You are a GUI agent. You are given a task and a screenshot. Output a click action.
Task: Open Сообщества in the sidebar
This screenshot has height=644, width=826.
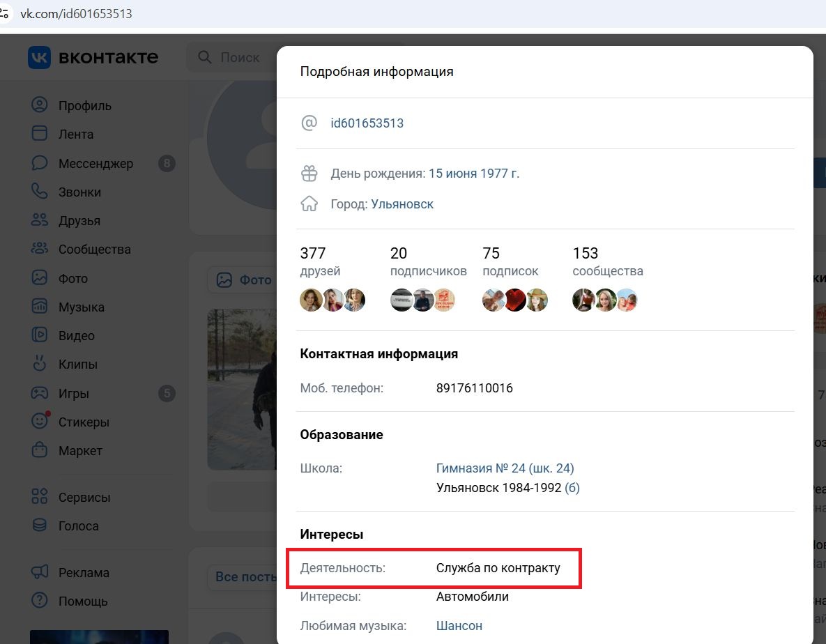tap(94, 250)
